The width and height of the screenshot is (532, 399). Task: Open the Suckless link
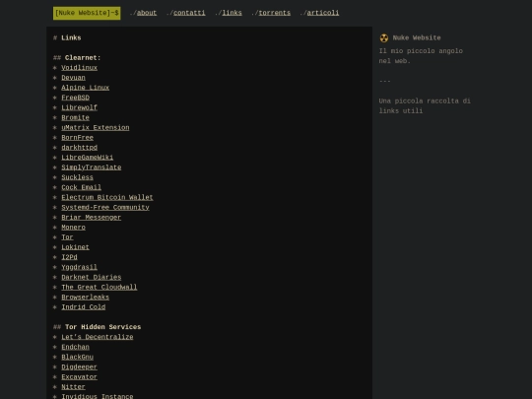78,177
